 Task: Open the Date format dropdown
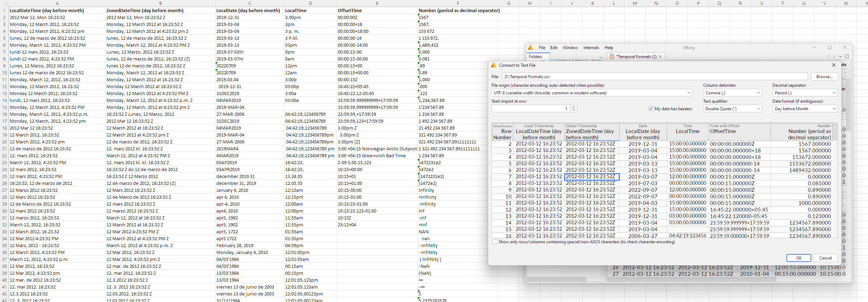point(805,108)
